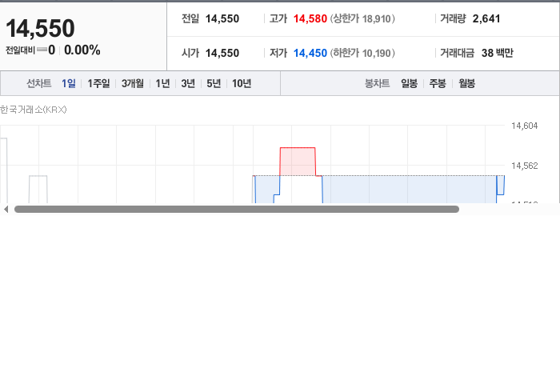Show the 1년 line chart

[x=162, y=83]
